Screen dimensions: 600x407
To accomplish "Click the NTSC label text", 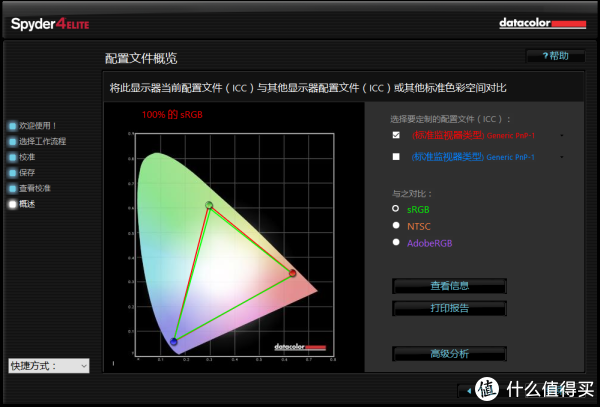I will [419, 226].
